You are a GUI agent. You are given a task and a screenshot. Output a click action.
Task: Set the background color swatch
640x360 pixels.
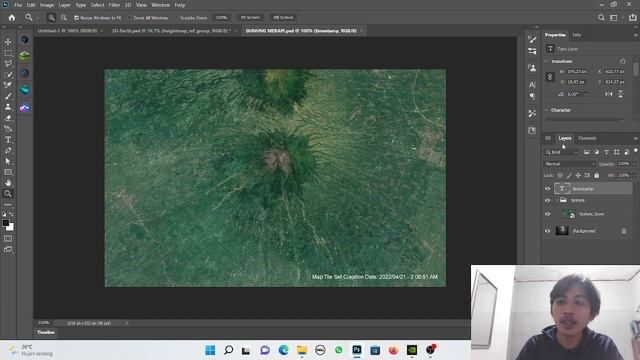[x=10, y=227]
